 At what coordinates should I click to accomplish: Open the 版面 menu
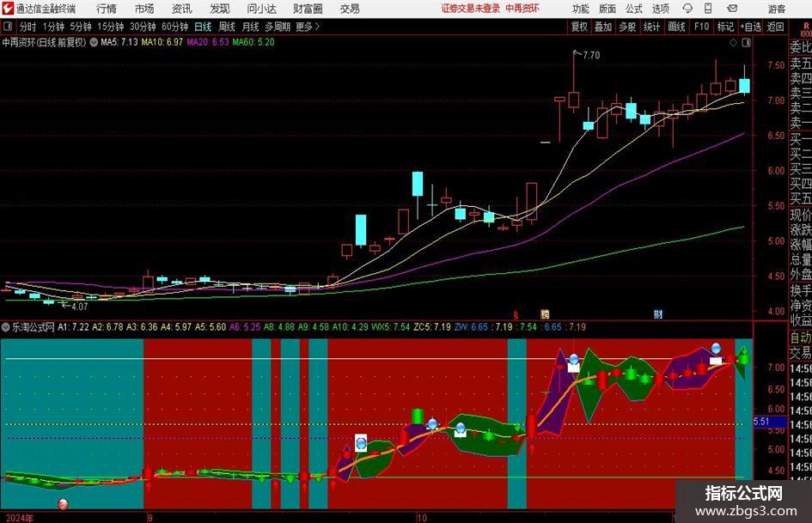[x=607, y=9]
